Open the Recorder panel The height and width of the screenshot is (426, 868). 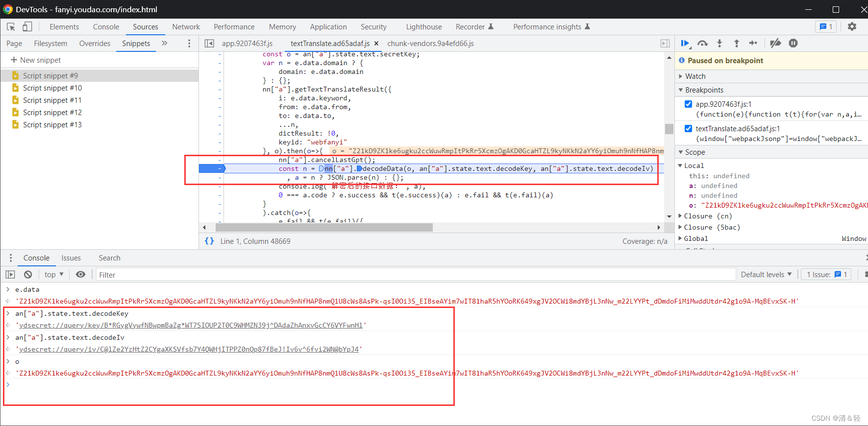click(x=474, y=27)
